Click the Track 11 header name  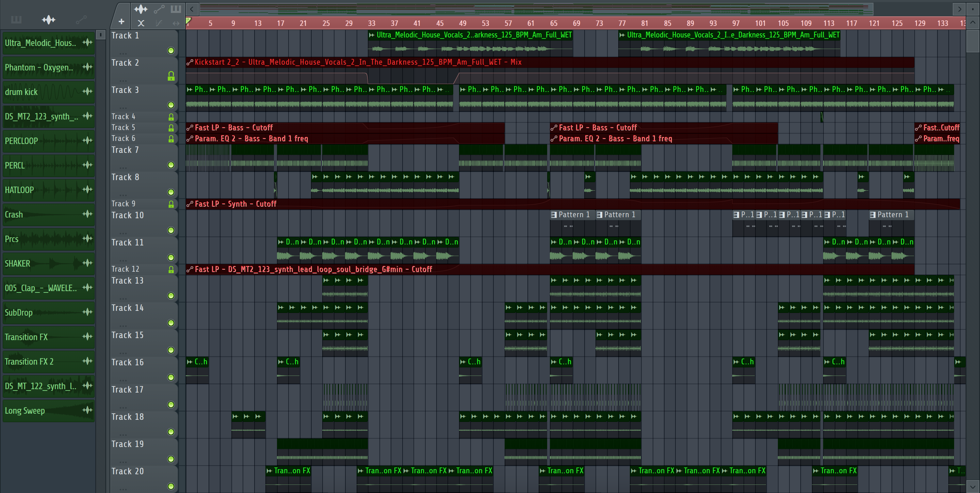pos(128,242)
